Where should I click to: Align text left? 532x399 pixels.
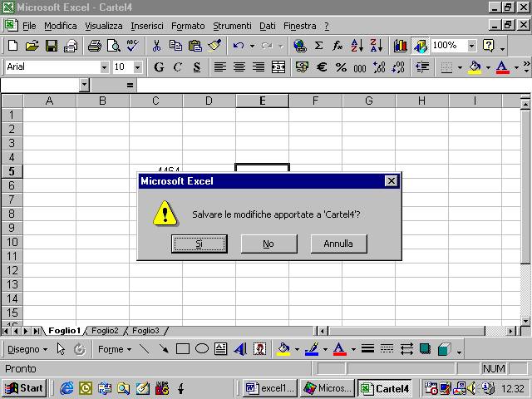click(219, 66)
